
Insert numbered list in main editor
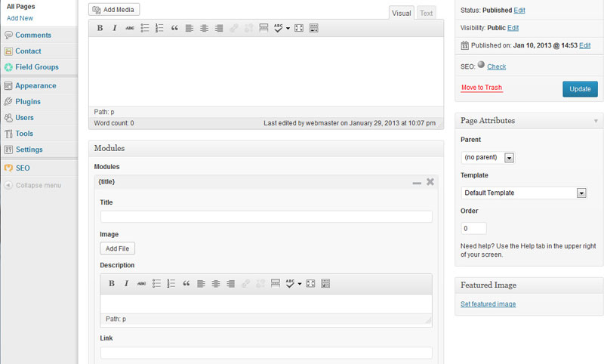pos(159,28)
